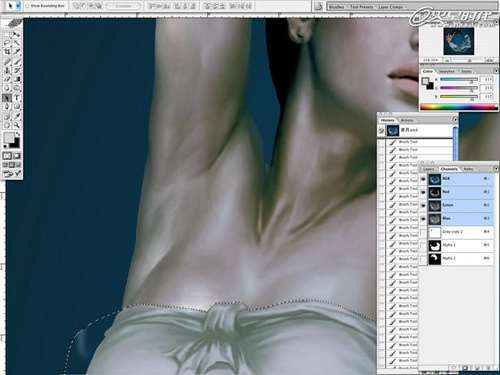
Task: Click Exclude overlapping shape areas button
Action: click(x=99, y=6)
